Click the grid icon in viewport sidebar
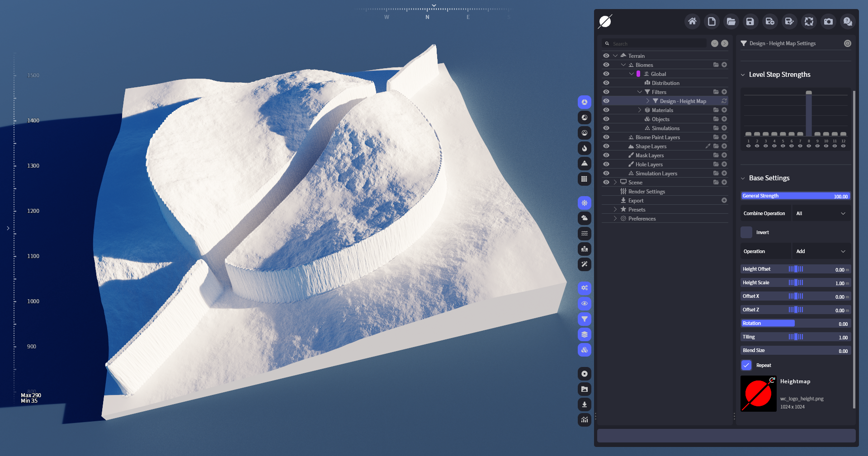This screenshot has height=456, width=868. [585, 179]
